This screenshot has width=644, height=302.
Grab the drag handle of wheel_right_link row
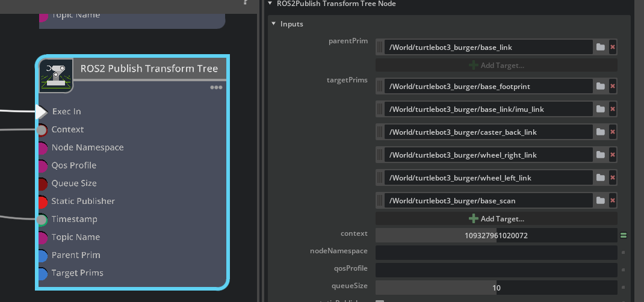click(x=380, y=155)
